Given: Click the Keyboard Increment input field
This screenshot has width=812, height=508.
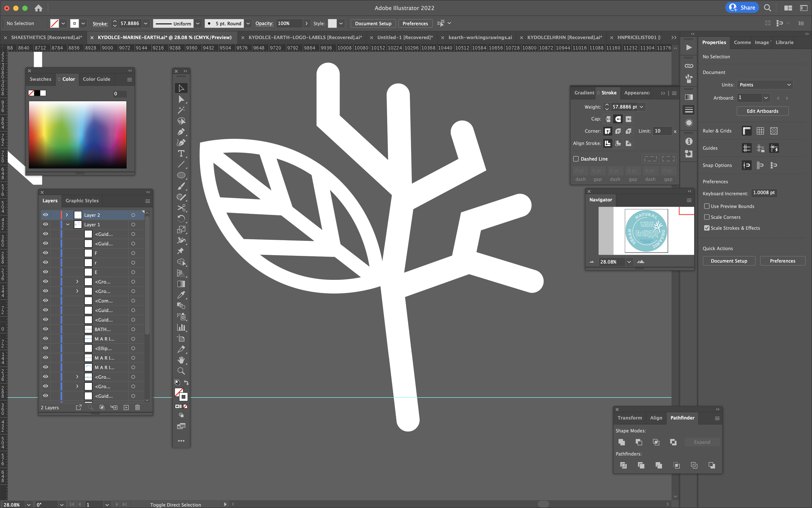Looking at the screenshot, I should click(764, 193).
